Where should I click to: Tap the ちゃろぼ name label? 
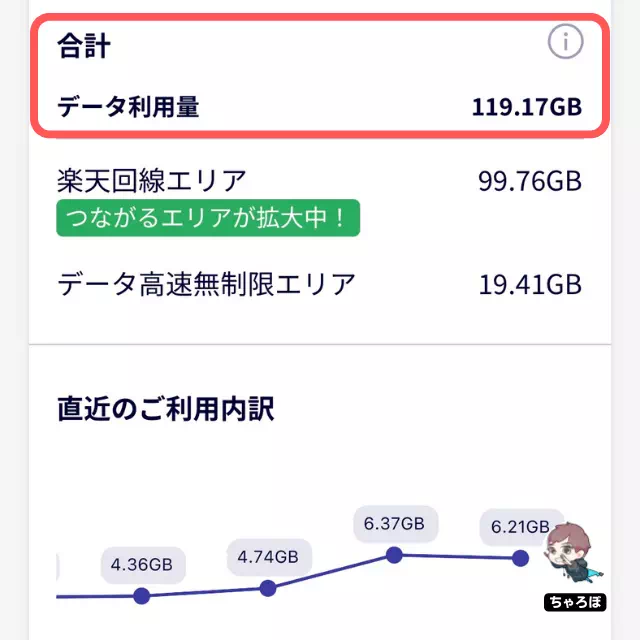pyautogui.click(x=575, y=602)
